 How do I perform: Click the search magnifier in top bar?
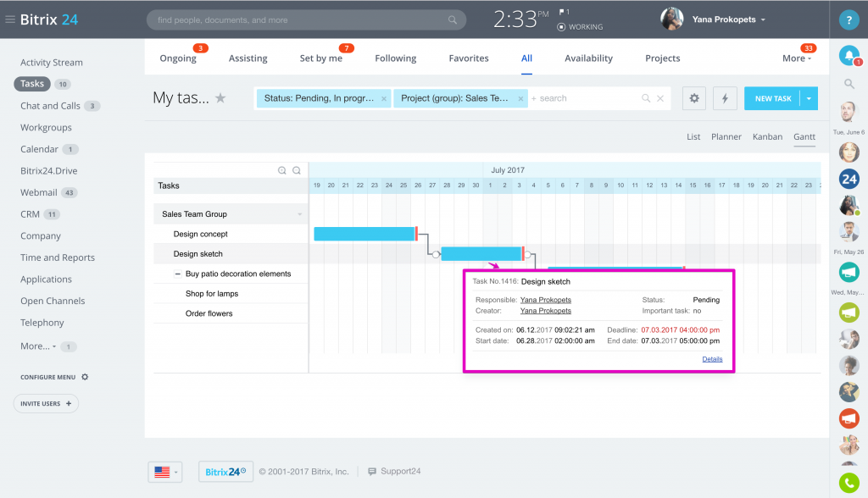pos(453,20)
